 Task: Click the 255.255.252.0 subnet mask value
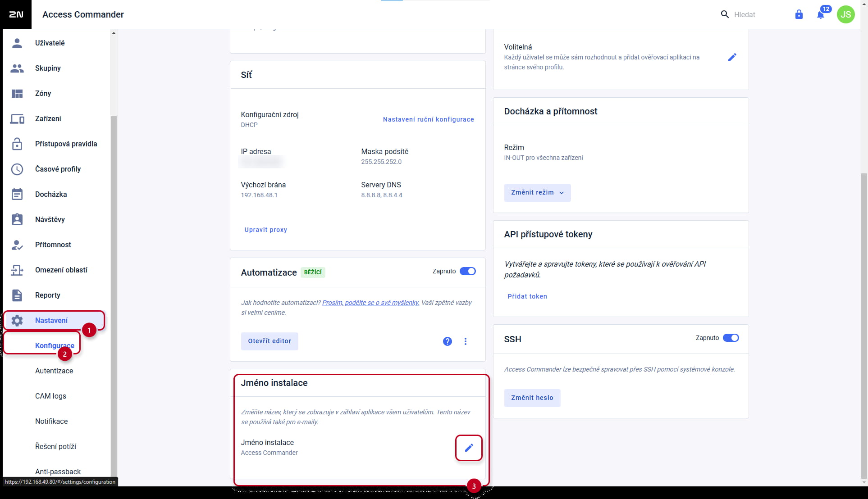click(381, 162)
